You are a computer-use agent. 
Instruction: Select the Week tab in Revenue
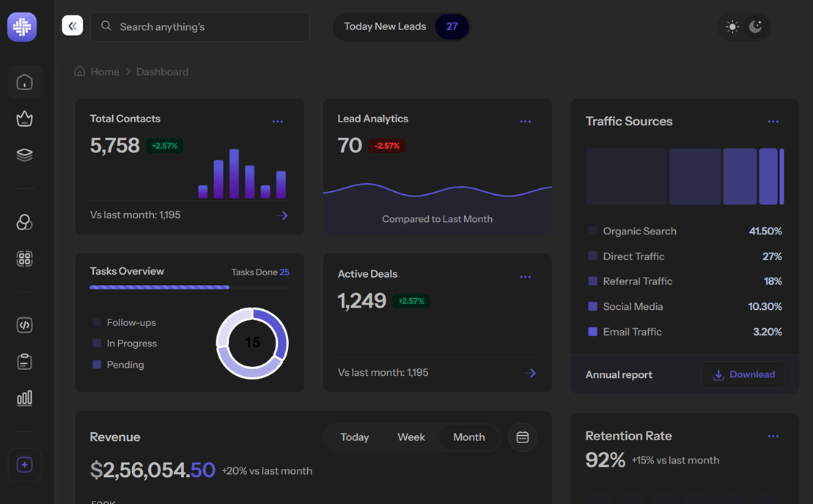point(411,437)
